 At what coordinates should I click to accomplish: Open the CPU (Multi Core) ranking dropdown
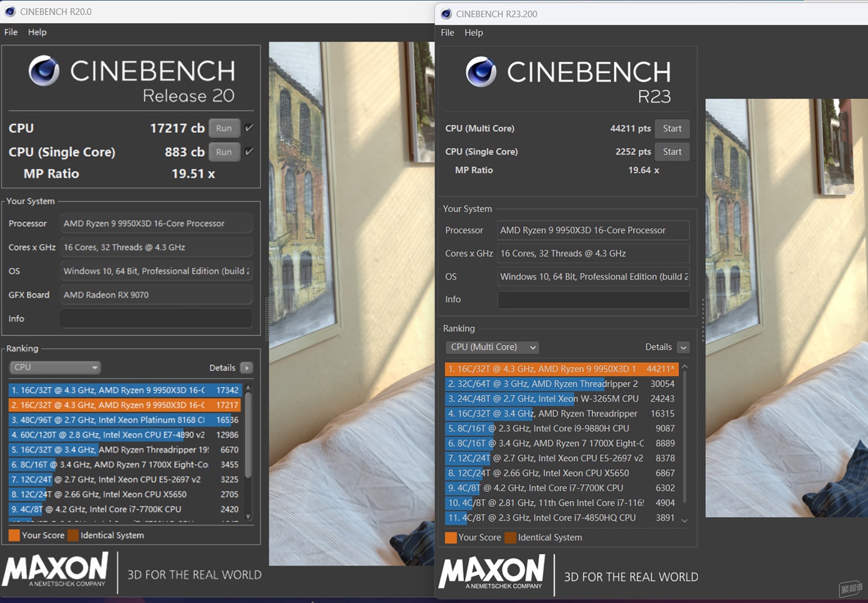[493, 347]
